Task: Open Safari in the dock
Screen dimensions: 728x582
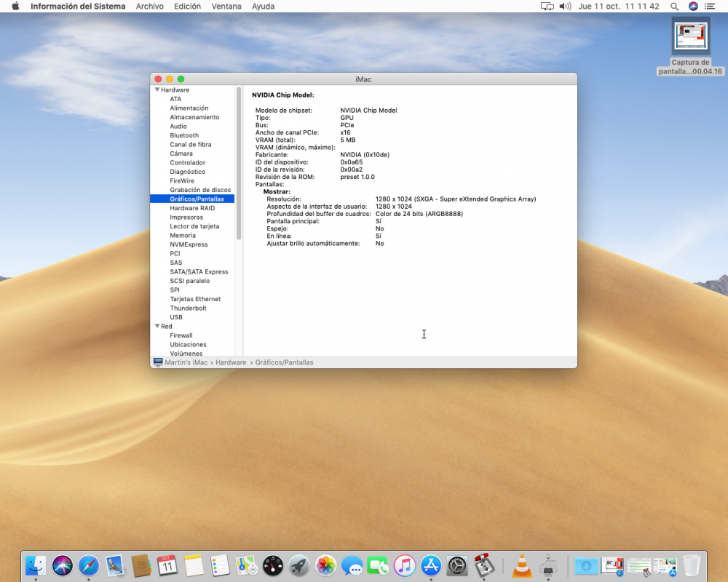Action: coord(89,566)
